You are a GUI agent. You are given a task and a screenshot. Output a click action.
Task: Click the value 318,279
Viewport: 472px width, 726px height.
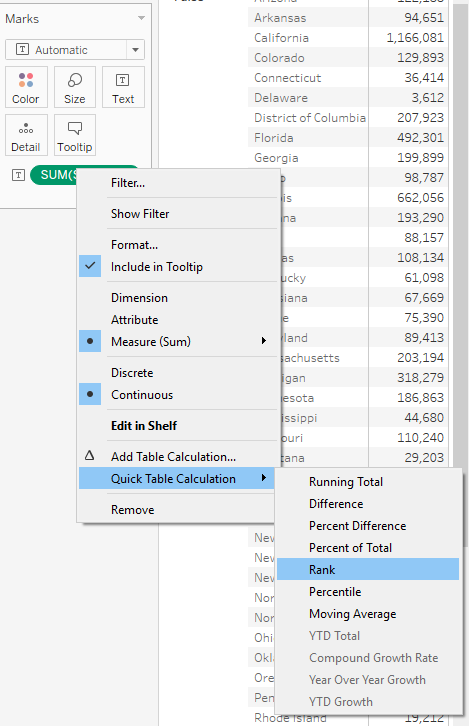click(x=420, y=378)
